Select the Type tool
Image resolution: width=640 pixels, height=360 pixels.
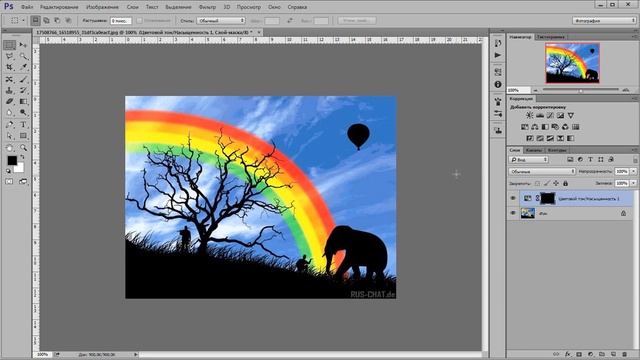[23, 124]
